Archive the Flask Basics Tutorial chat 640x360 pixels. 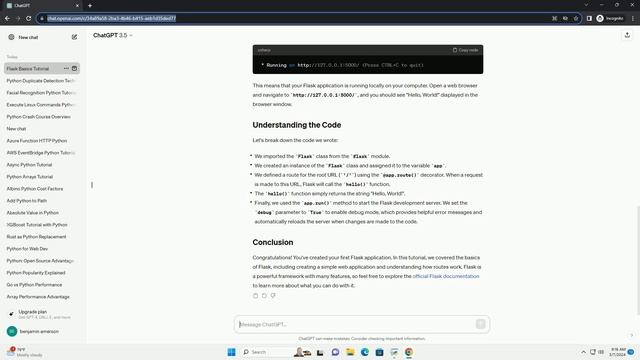(74, 69)
